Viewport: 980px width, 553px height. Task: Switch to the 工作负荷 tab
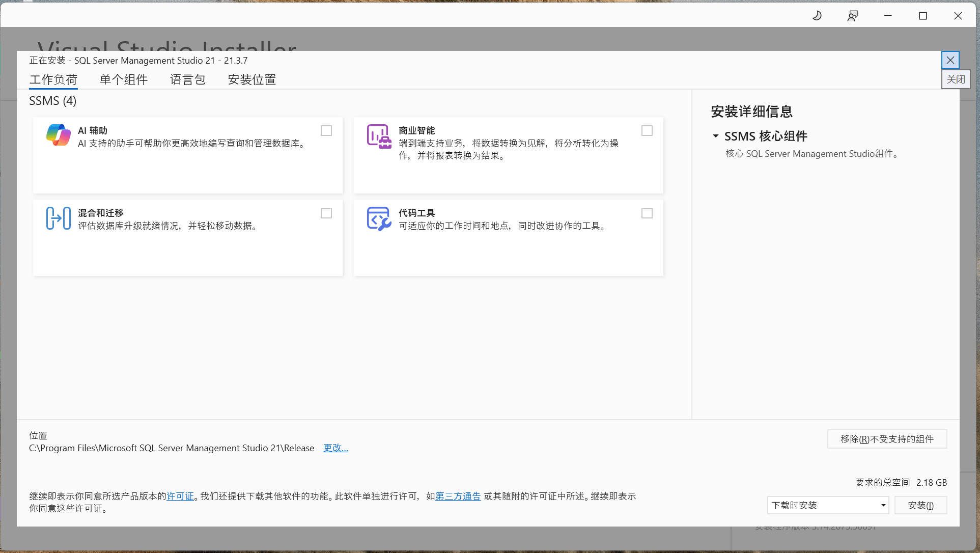(53, 79)
